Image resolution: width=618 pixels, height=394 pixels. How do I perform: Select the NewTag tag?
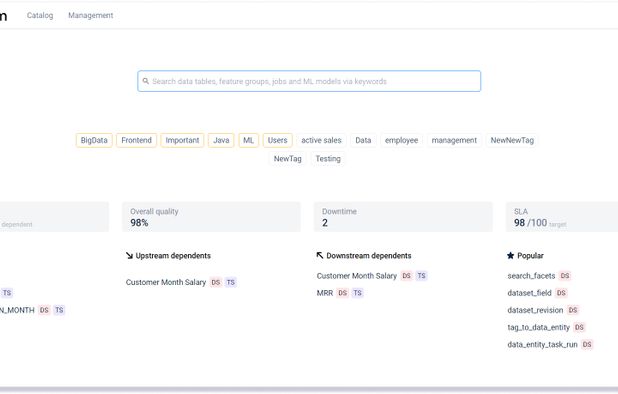click(x=288, y=159)
